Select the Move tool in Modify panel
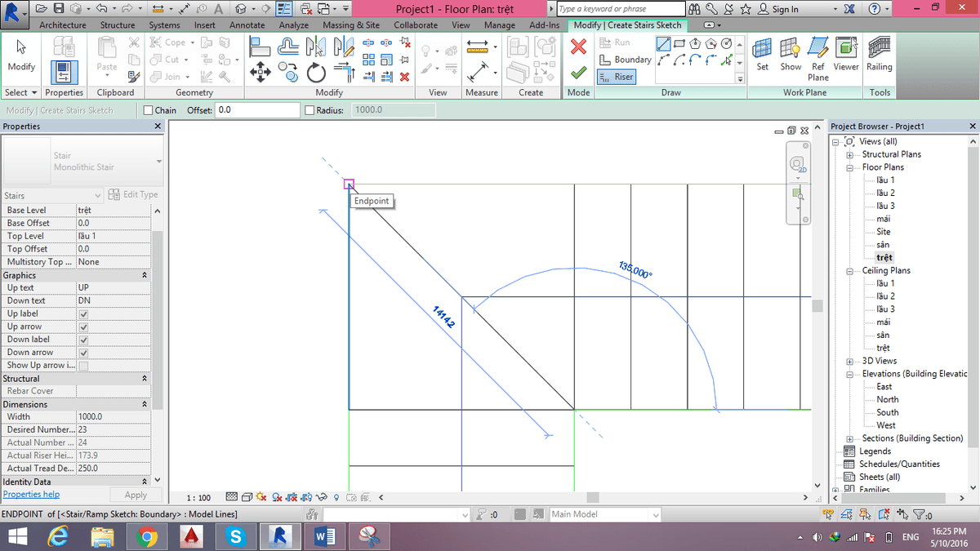 (x=260, y=71)
